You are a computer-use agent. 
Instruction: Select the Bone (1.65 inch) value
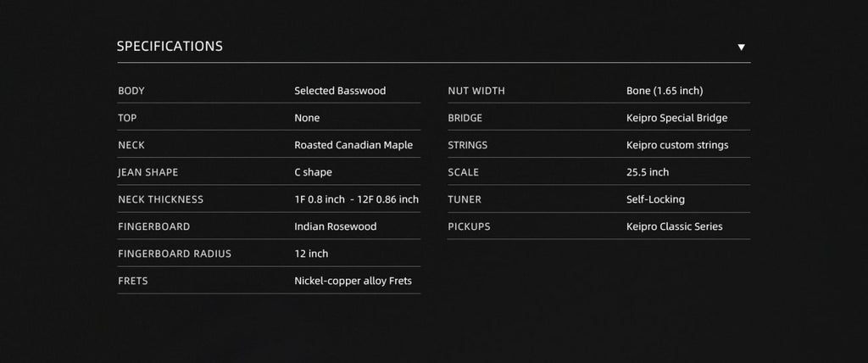[665, 91]
